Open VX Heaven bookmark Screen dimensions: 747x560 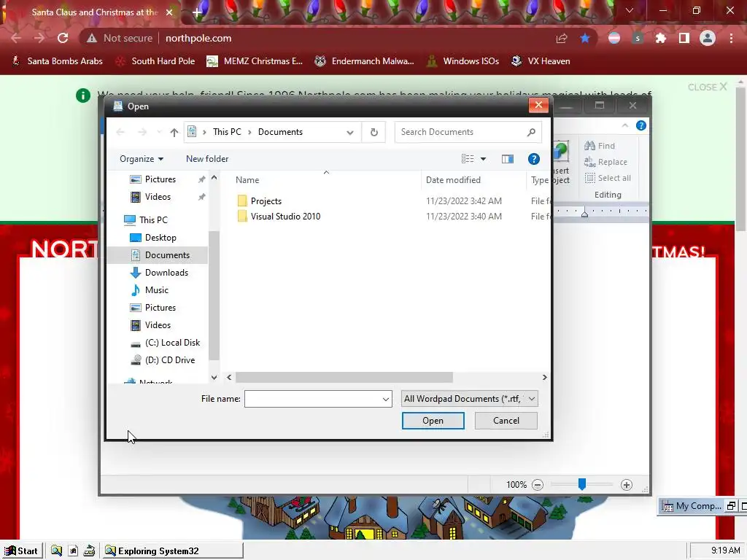(541, 61)
